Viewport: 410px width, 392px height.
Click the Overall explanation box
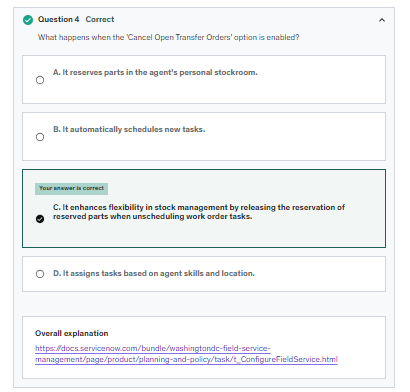[204, 347]
